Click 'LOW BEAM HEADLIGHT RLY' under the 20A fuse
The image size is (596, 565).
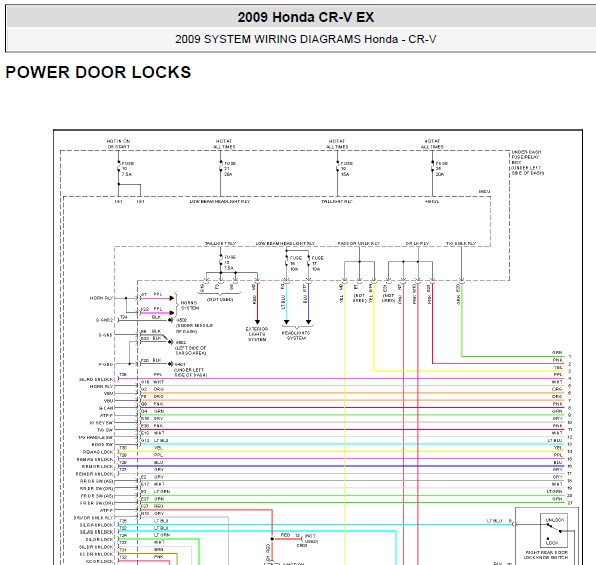click(220, 202)
